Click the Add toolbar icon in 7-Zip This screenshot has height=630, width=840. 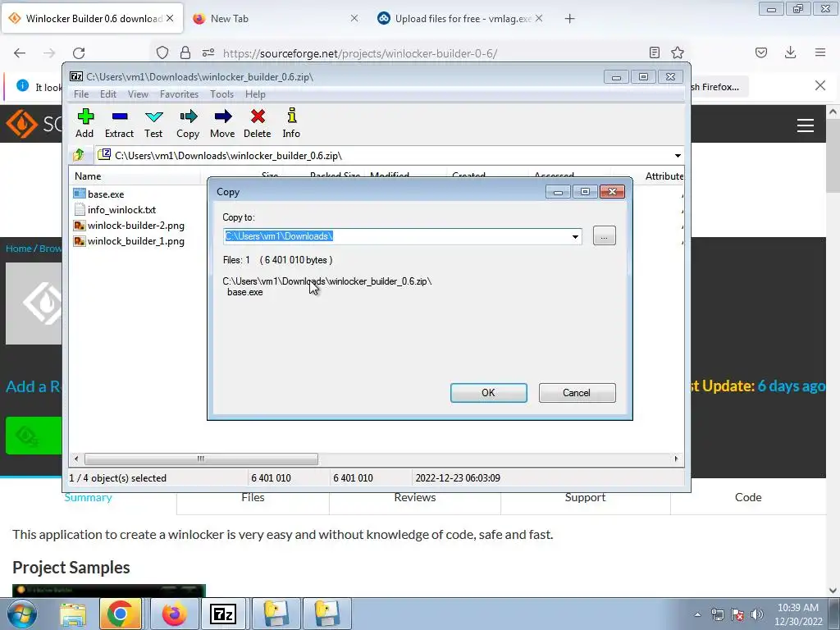tap(84, 123)
